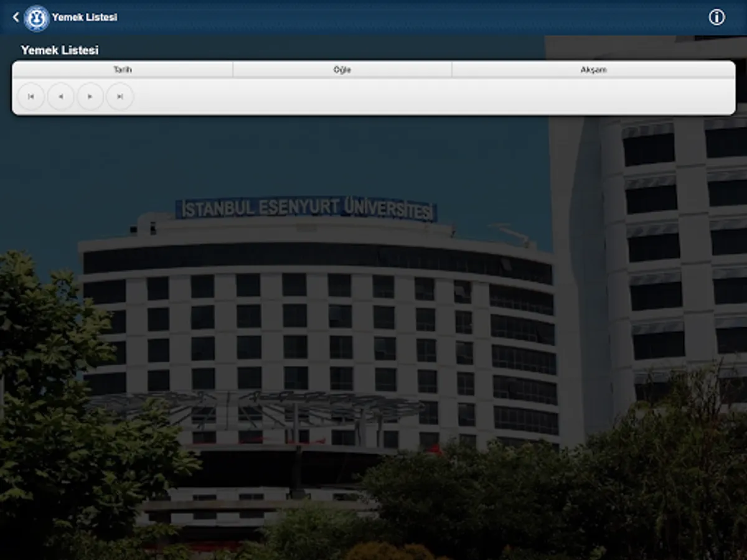Select the Öğle column header
Screen dimensions: 747x560
tap(342, 70)
